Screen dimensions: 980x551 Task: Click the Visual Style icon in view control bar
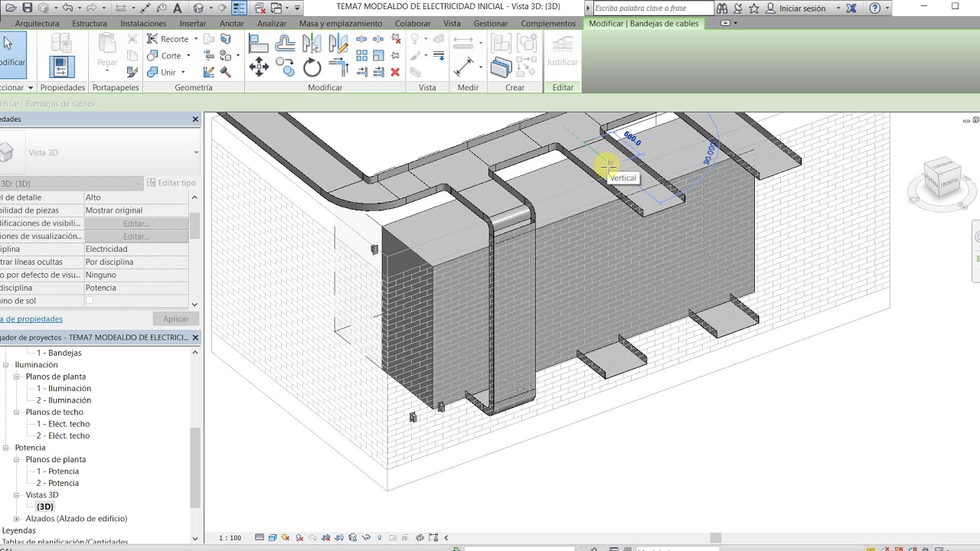tap(273, 538)
